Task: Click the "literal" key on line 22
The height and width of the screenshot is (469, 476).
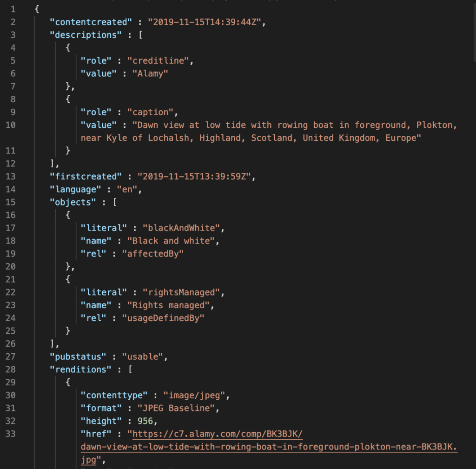Action: pos(104,292)
